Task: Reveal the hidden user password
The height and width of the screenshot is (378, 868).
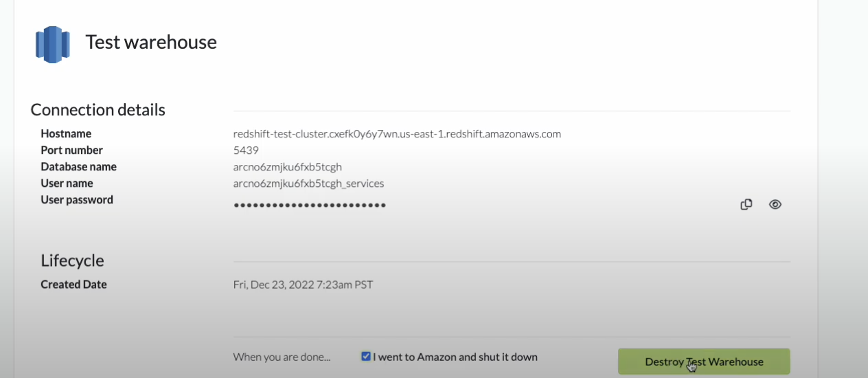Action: point(775,204)
